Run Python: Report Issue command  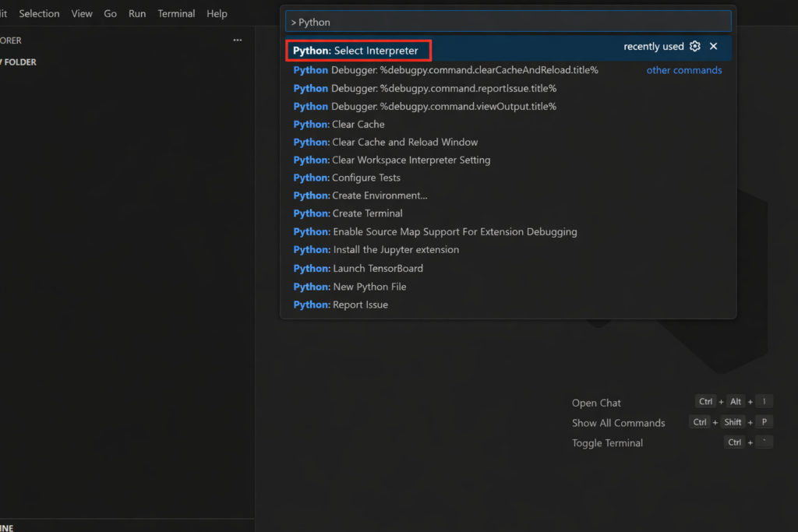(342, 304)
